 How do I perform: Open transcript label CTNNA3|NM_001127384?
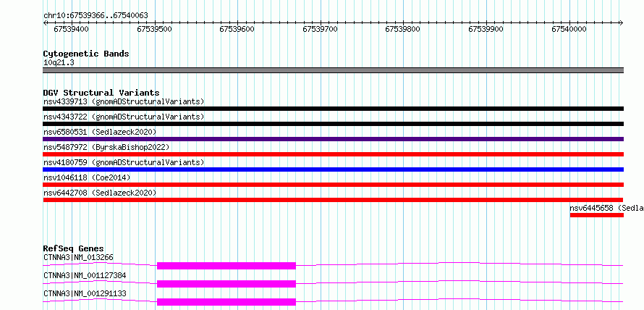coord(85,275)
